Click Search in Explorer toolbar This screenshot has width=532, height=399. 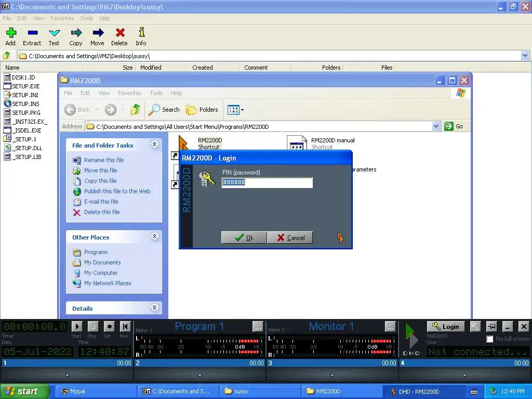[164, 110]
